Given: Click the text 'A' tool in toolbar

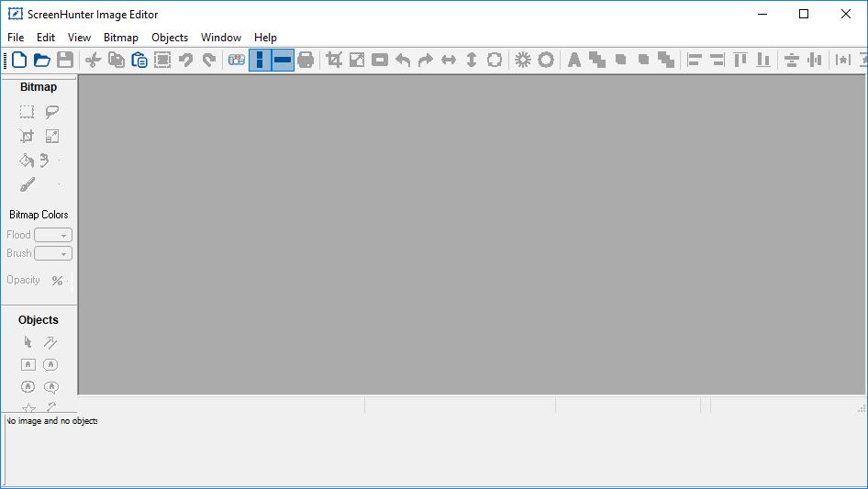Looking at the screenshot, I should coord(573,61).
